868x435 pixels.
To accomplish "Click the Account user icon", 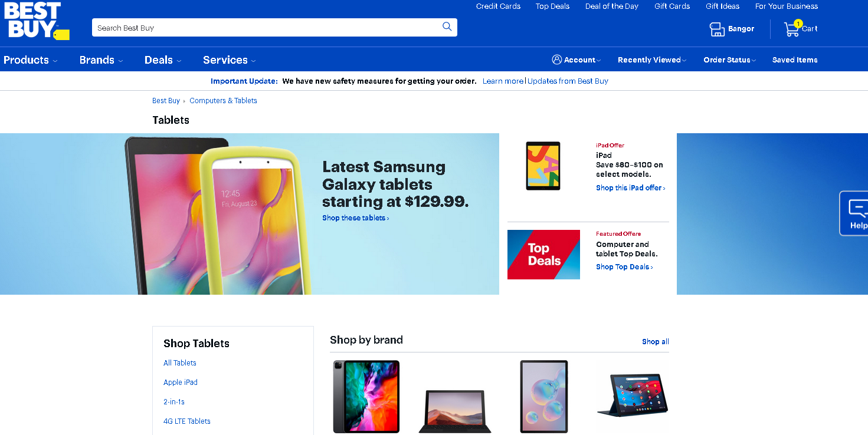I will pos(556,60).
